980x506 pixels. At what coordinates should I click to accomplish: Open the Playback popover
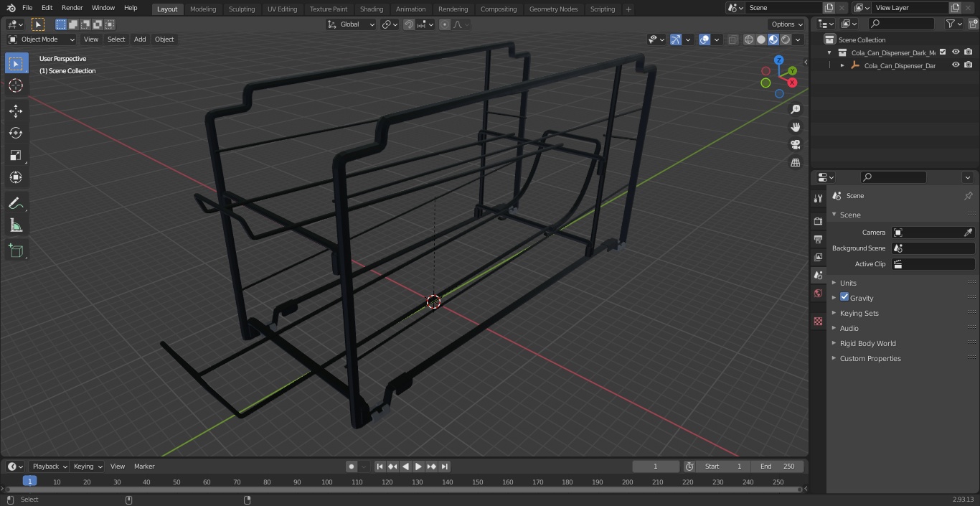(x=50, y=467)
